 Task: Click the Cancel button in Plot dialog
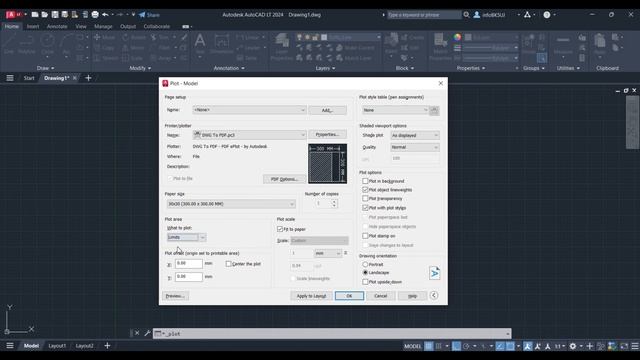(x=380, y=296)
